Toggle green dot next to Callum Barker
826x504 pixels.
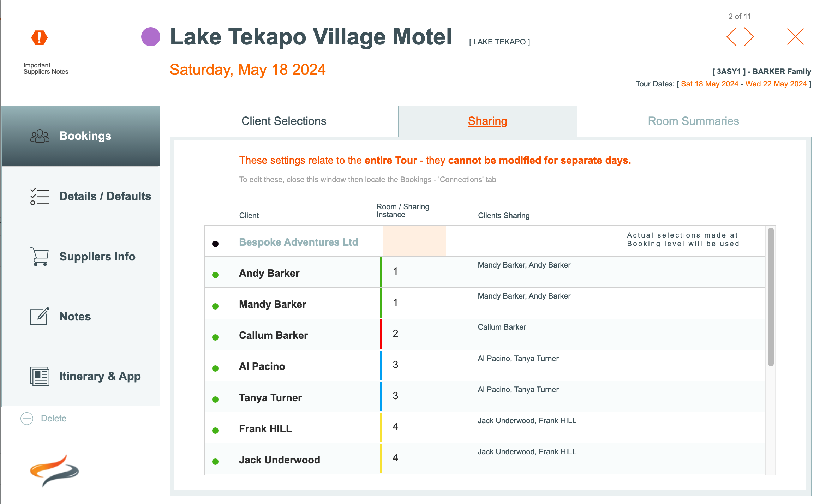point(215,337)
